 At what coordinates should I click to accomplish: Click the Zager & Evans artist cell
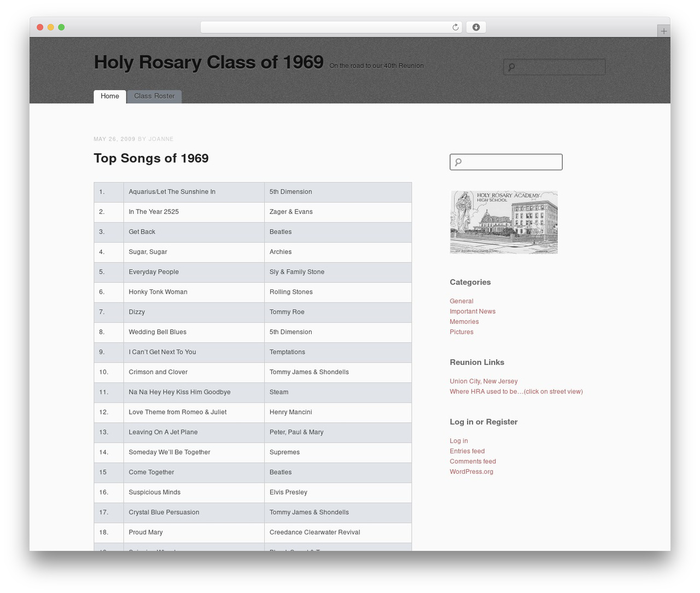[338, 212]
